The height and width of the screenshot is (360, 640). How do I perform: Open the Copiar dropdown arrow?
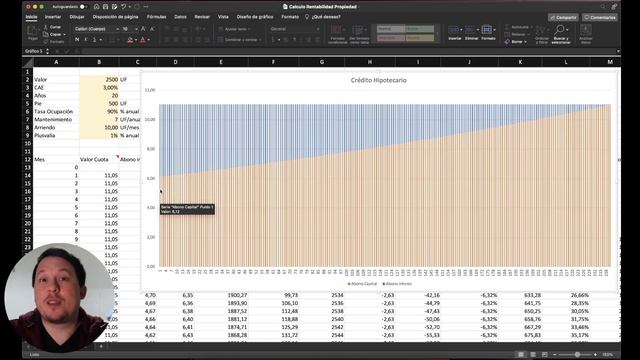tap(64, 34)
